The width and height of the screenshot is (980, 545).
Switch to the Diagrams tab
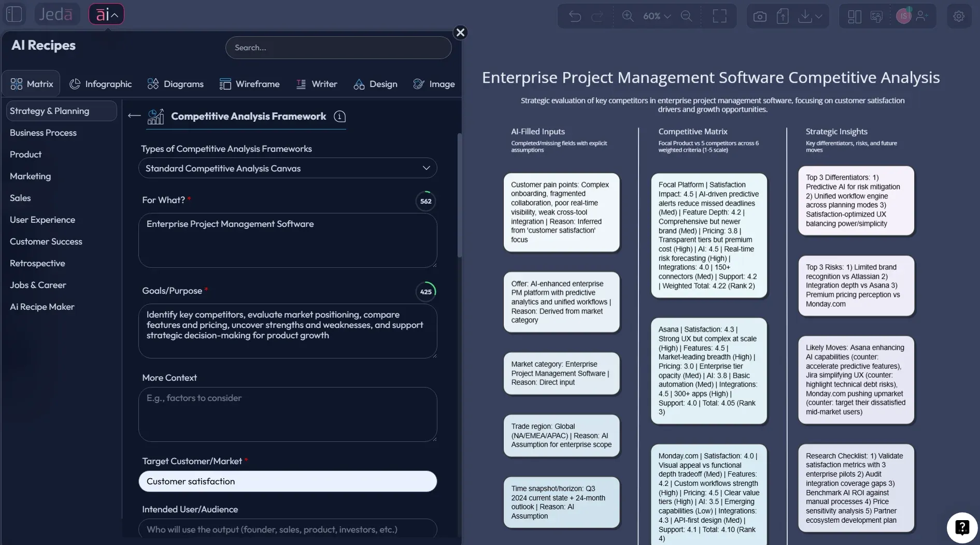[175, 84]
